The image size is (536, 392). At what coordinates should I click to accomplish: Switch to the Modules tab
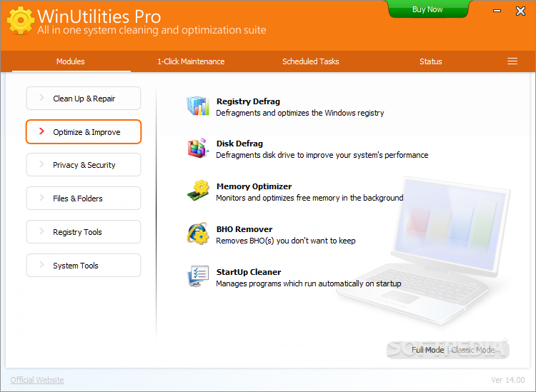(x=71, y=62)
